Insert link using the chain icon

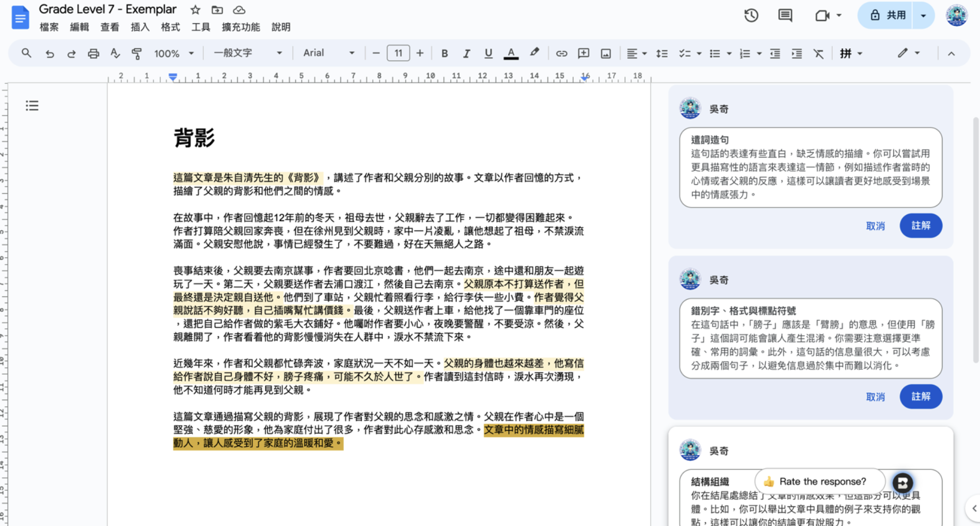point(561,53)
